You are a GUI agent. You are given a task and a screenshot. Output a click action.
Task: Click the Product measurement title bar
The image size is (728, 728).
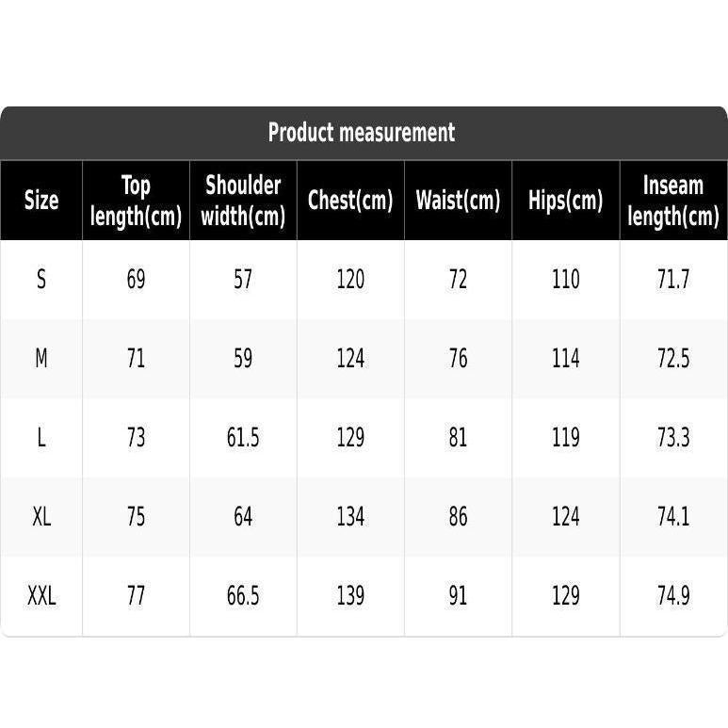[364, 133]
